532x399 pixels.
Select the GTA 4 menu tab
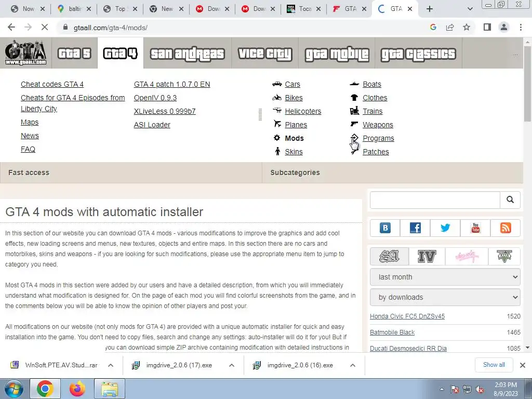point(121,54)
